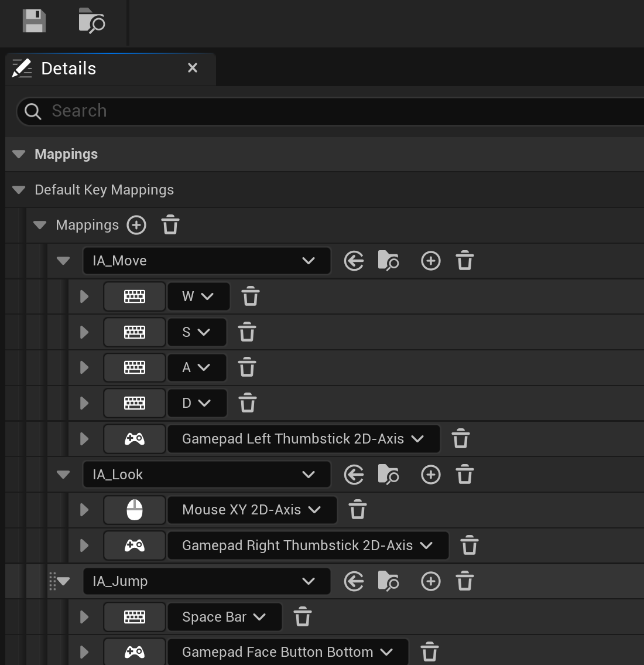This screenshot has width=644, height=665.
Task: Add a key binding to IA_Jump
Action: (x=431, y=581)
